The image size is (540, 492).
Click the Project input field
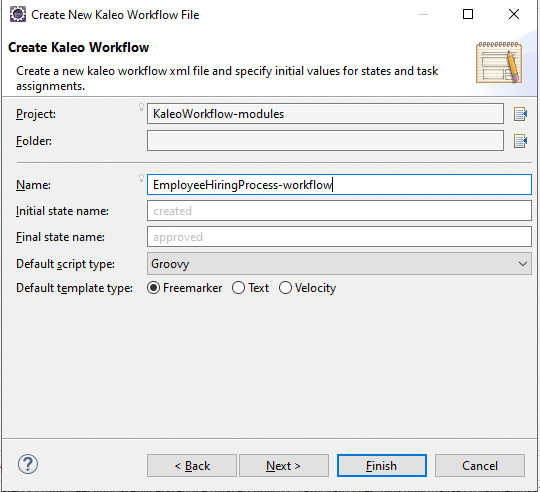(325, 114)
